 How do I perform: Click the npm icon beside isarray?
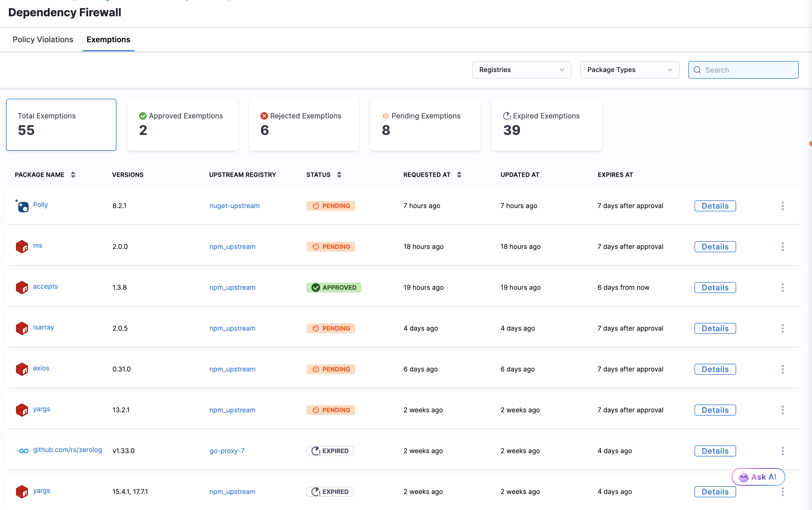(22, 328)
